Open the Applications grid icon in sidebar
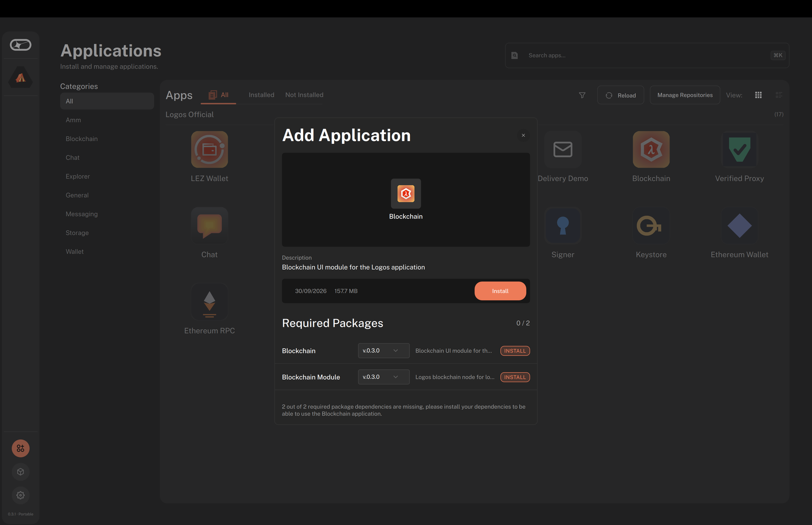This screenshot has height=525, width=812. pyautogui.click(x=21, y=448)
